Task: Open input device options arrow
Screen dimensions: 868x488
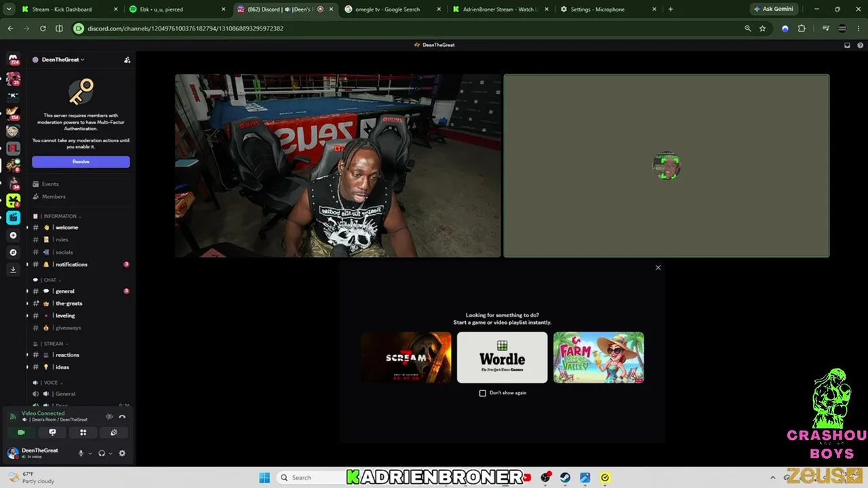Action: pyautogui.click(x=90, y=453)
